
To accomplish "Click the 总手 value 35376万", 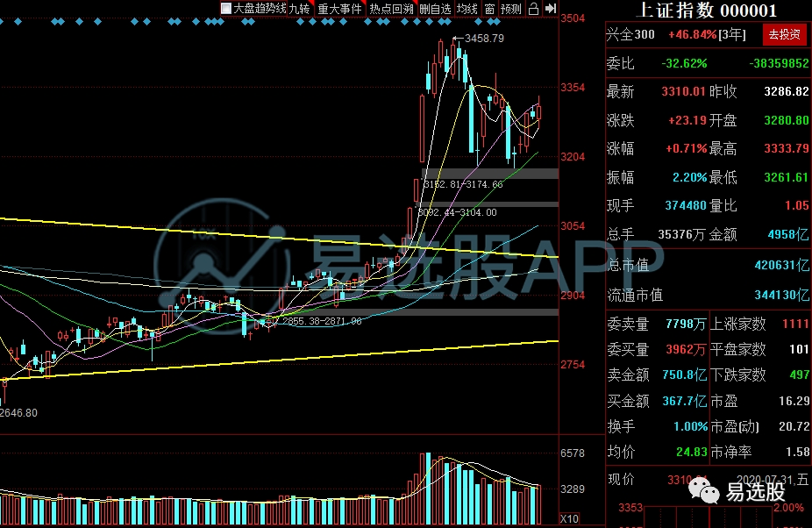I will pos(681,235).
